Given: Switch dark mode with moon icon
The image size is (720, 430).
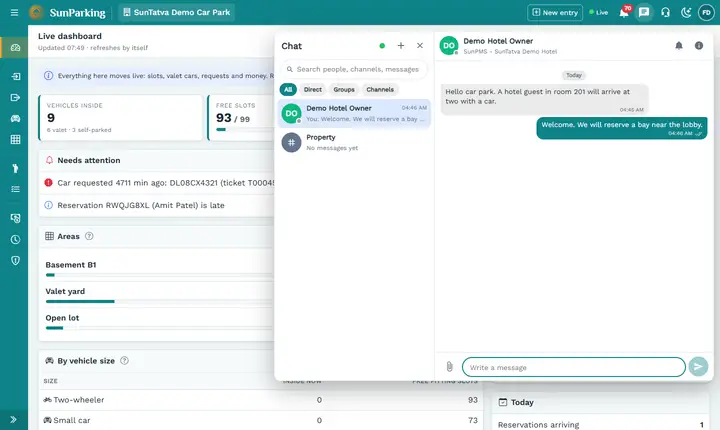Looking at the screenshot, I should pyautogui.click(x=686, y=12).
